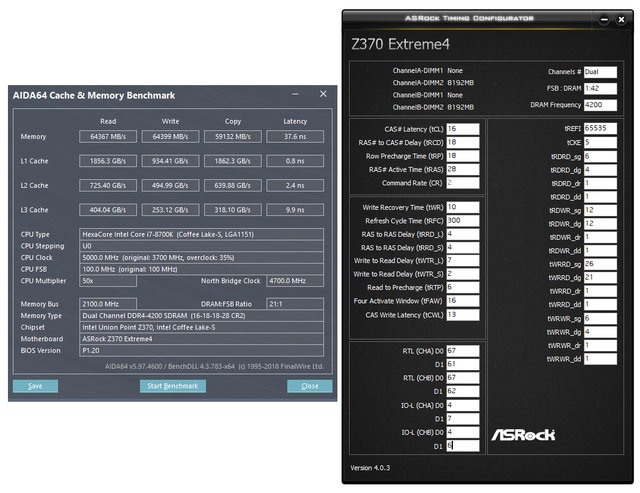Click BIOS Version P1.20 field
Screen dimensions: 640x493
click(x=202, y=351)
